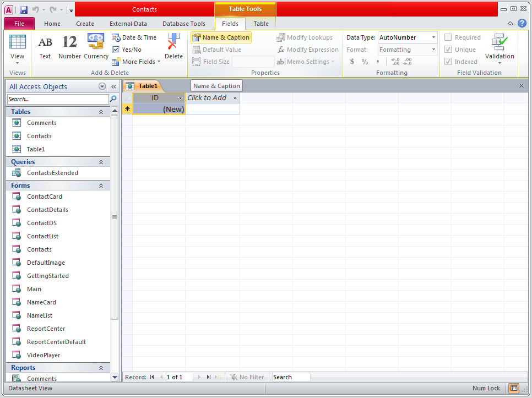
Task: Delete the selected field
Action: pos(173,47)
